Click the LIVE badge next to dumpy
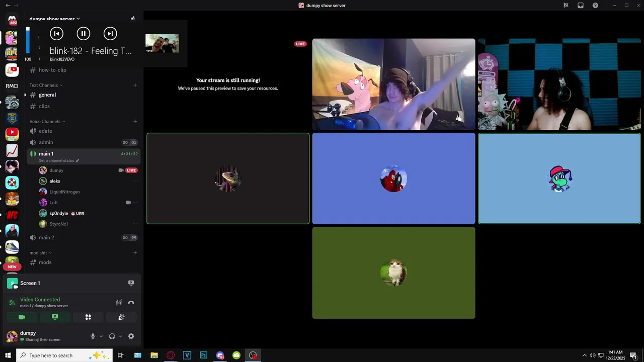 click(131, 170)
